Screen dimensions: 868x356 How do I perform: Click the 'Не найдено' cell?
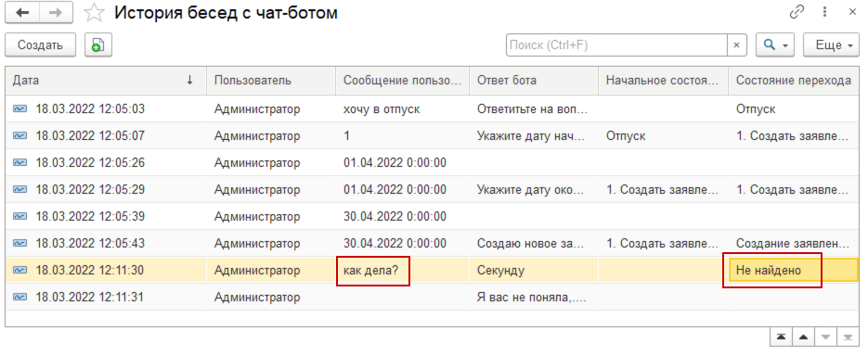click(794, 271)
